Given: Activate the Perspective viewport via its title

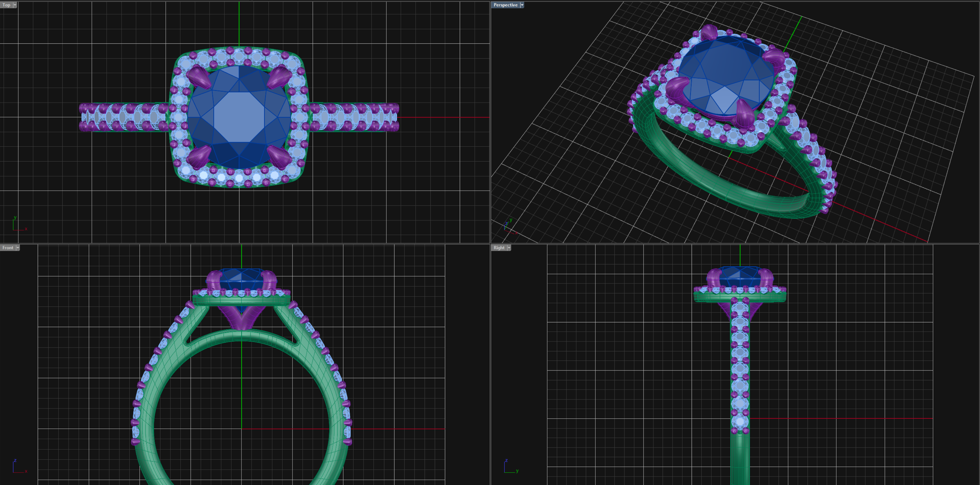Looking at the screenshot, I should coord(506,5).
